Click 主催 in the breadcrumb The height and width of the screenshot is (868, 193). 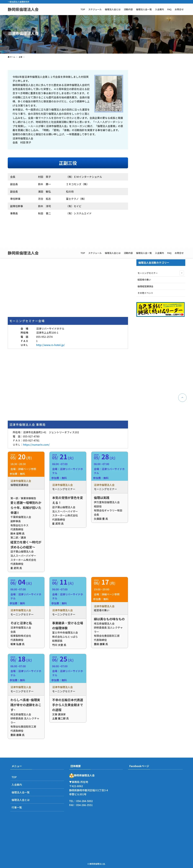[x=20, y=57]
